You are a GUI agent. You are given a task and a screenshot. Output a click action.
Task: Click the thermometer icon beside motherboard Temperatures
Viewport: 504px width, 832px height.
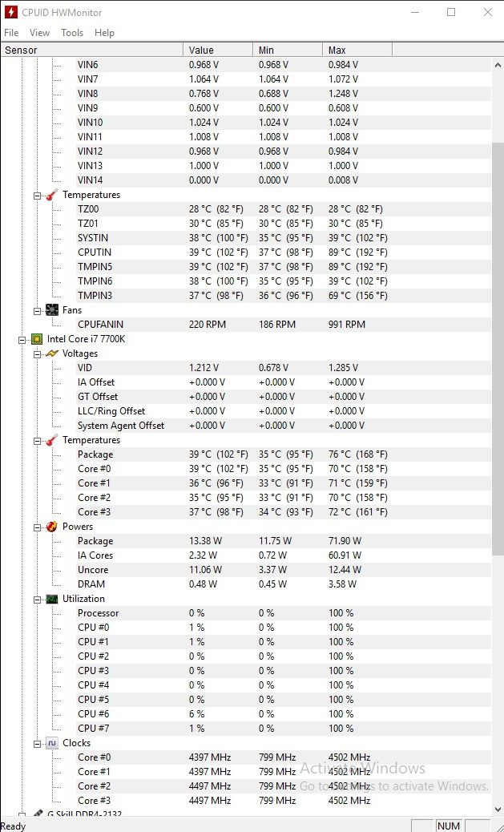click(52, 195)
